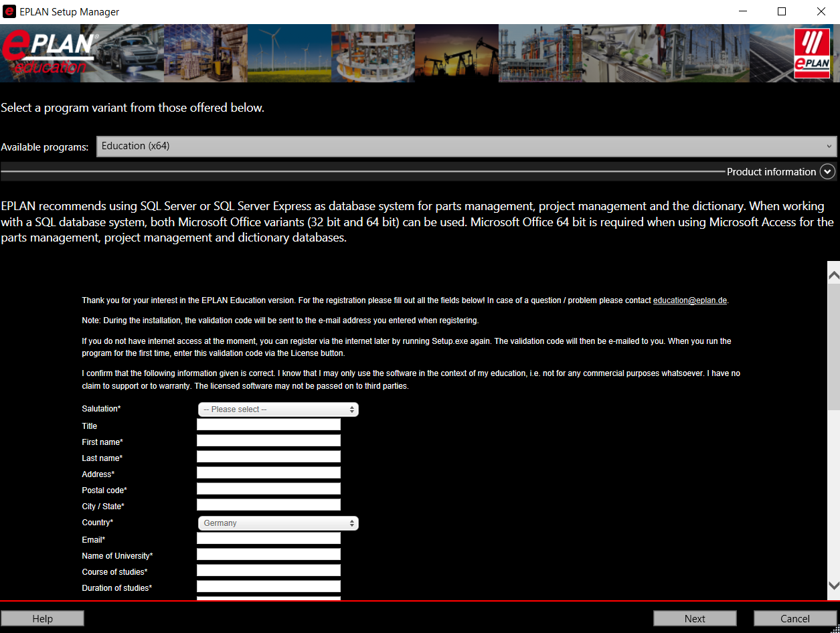
Task: Click the red EPLAN logo in the banner
Action: (812, 54)
